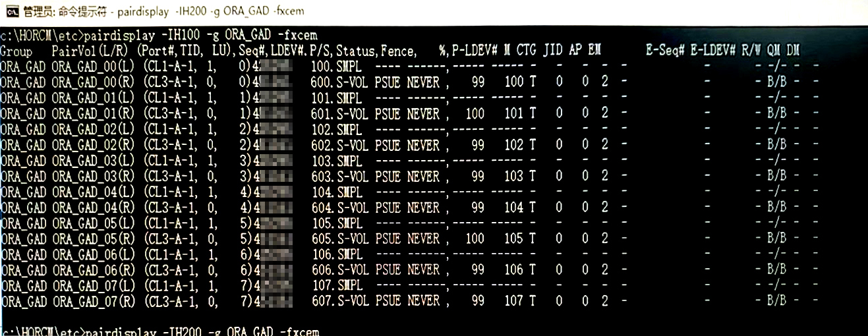Image resolution: width=868 pixels, height=336 pixels.
Task: Click the E-LDEV# column header
Action: point(712,51)
